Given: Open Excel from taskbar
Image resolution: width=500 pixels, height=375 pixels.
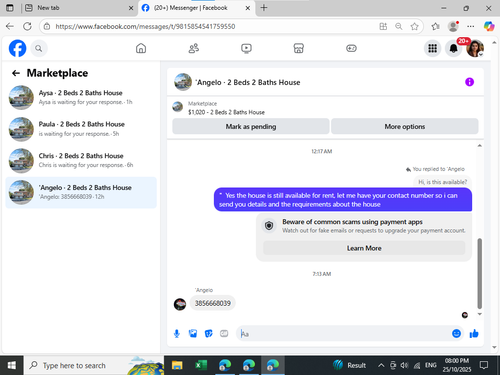Looking at the screenshot, I should (201, 365).
